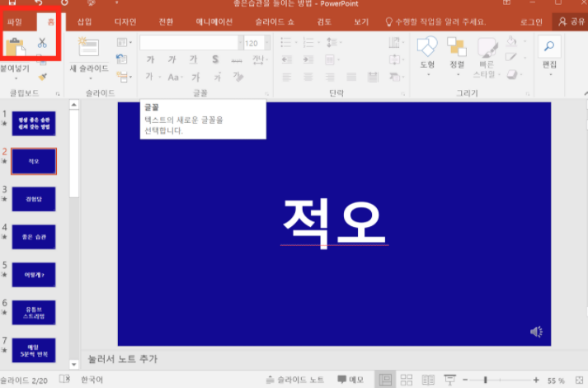
Task: Open the font name dropdown arrow
Action: [x=240, y=43]
